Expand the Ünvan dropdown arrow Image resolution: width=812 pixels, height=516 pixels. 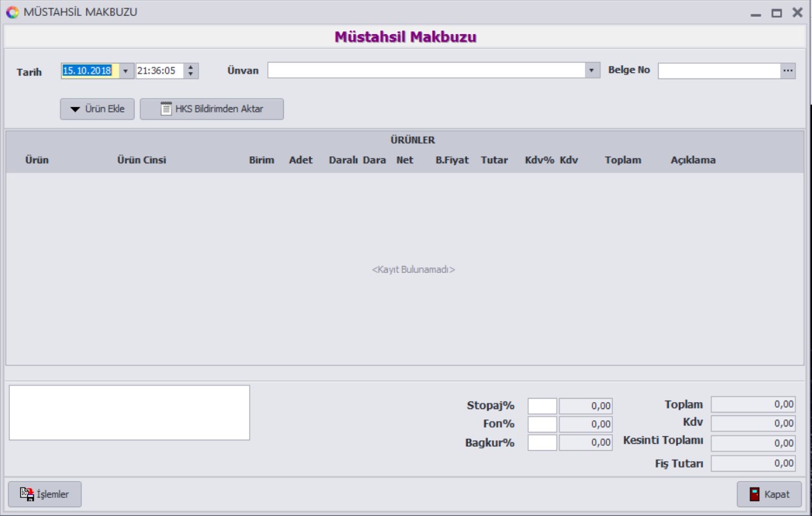(x=591, y=70)
